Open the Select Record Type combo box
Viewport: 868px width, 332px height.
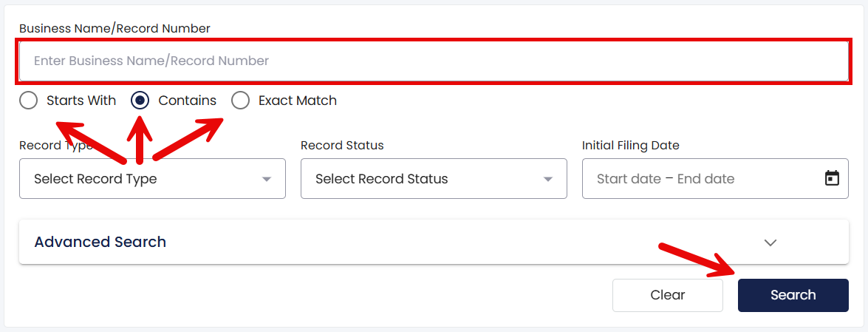(x=152, y=178)
